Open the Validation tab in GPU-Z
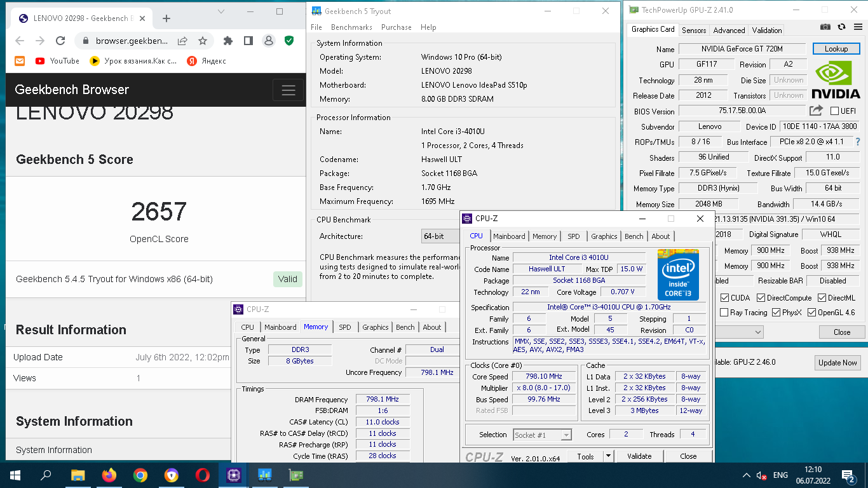Viewport: 868px width, 488px height. (767, 30)
